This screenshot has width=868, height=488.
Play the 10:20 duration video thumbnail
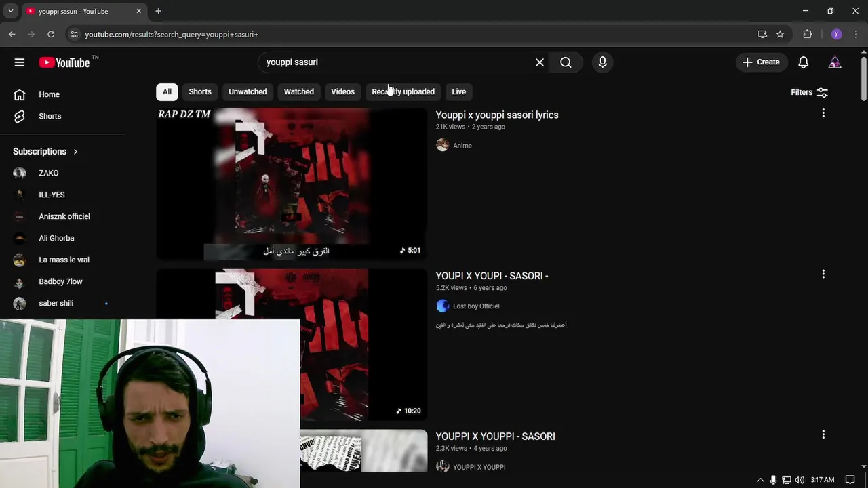[x=292, y=344]
